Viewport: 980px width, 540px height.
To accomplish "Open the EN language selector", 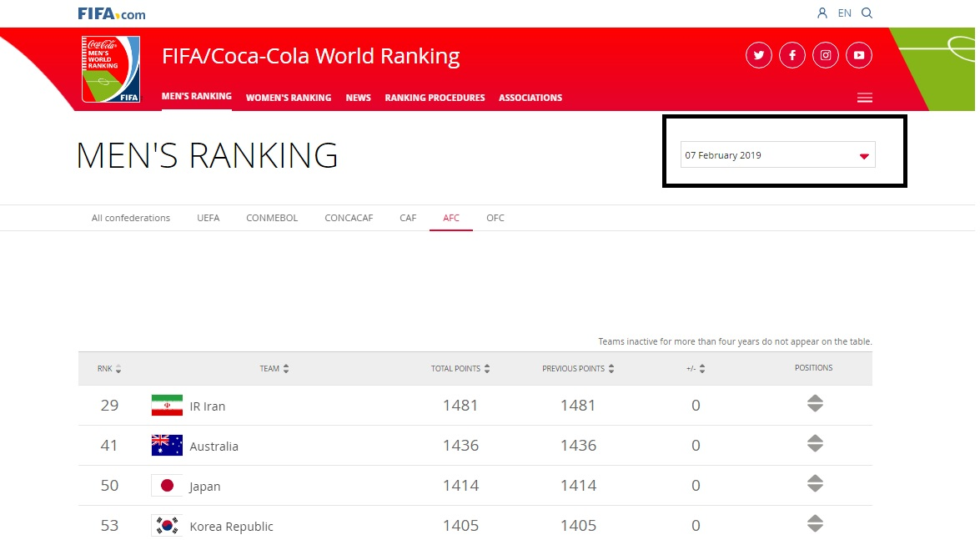I will point(845,13).
